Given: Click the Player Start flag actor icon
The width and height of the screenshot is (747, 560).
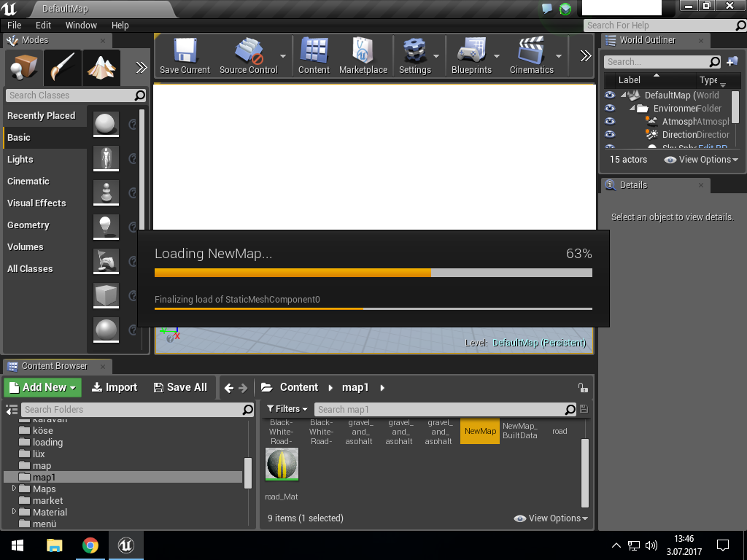Looking at the screenshot, I should click(106, 261).
